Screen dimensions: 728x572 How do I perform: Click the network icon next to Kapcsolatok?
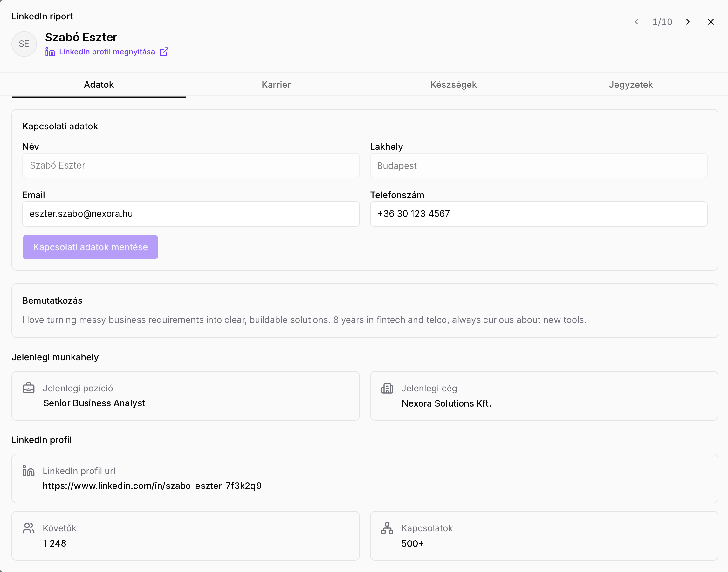(387, 528)
